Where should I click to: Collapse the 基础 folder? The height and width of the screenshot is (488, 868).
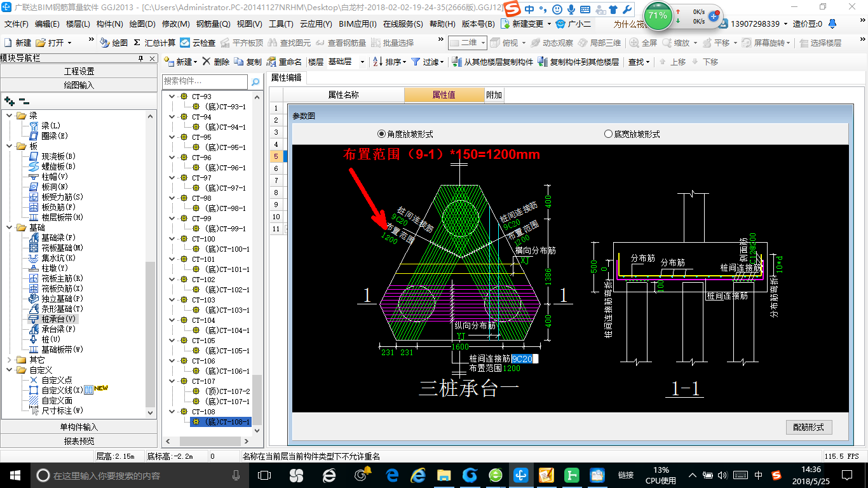[9, 227]
